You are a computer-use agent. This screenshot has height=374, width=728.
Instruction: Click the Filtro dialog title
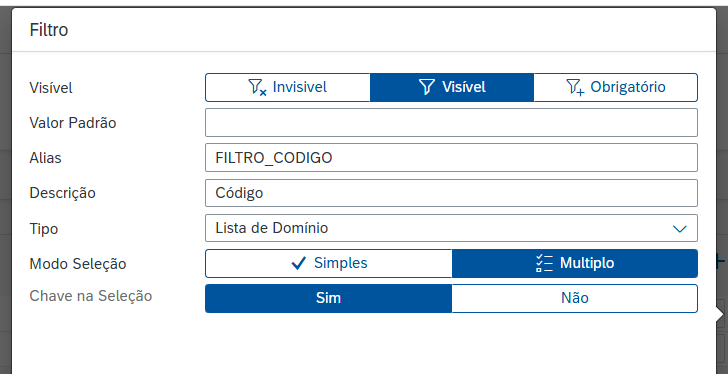[49, 30]
